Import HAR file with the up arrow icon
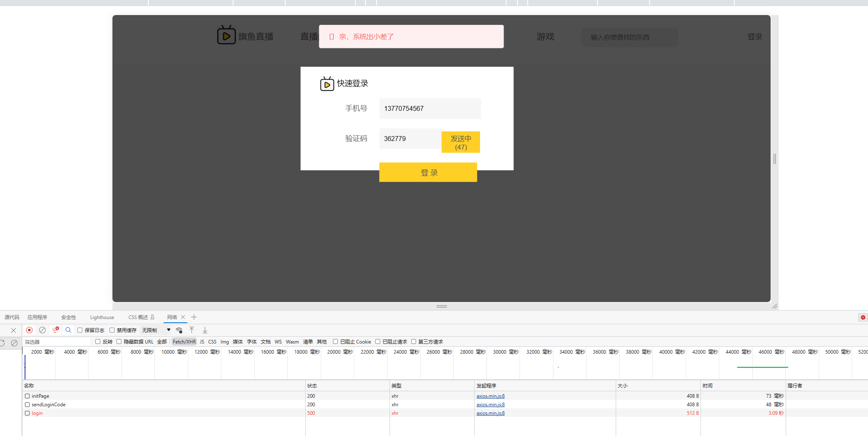The width and height of the screenshot is (868, 436). (x=192, y=330)
